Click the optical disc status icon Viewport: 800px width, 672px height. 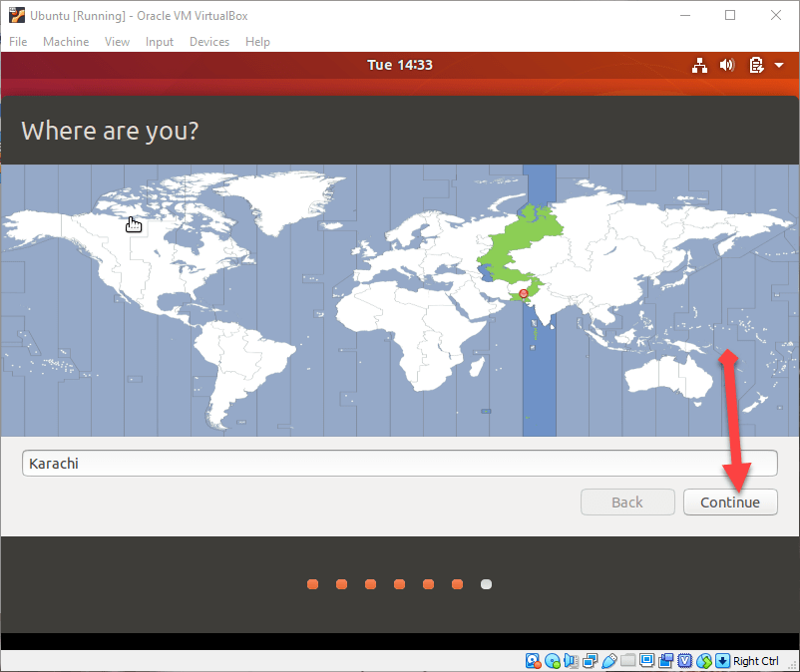tap(552, 661)
